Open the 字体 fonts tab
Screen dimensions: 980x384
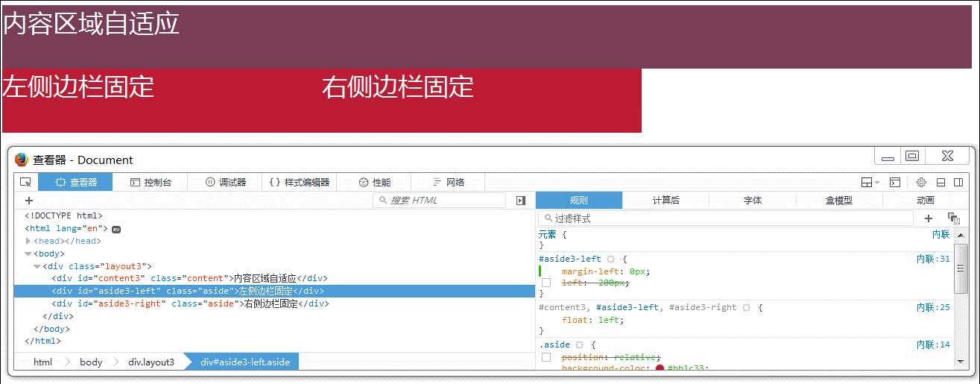(x=753, y=200)
